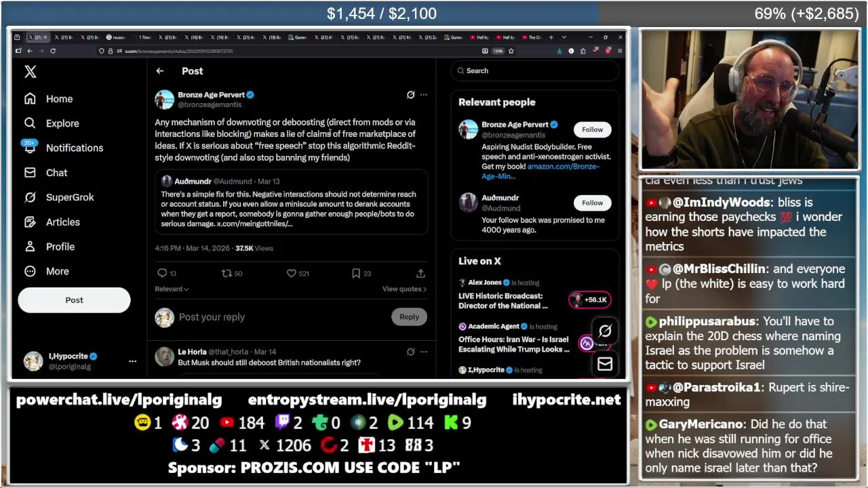Go to Profile in the sidebar
This screenshot has height=488, width=868.
tap(49, 247)
